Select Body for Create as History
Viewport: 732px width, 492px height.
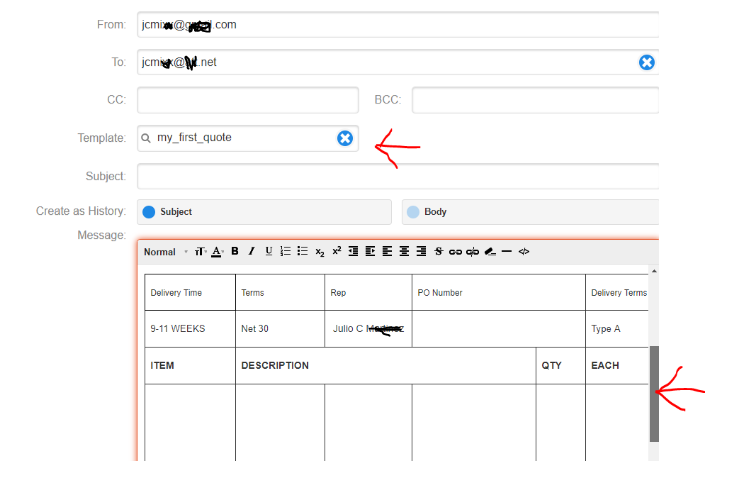530,212
